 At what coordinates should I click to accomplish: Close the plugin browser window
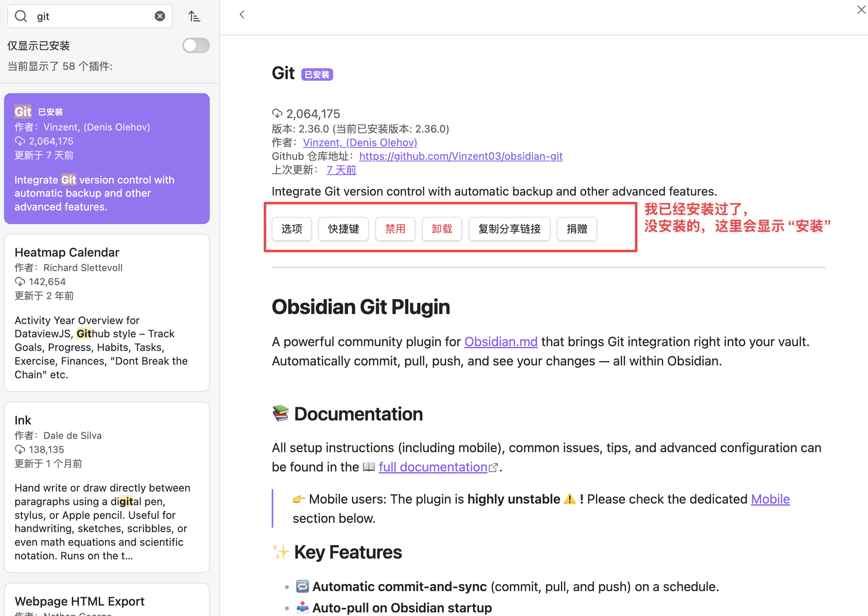point(861,10)
